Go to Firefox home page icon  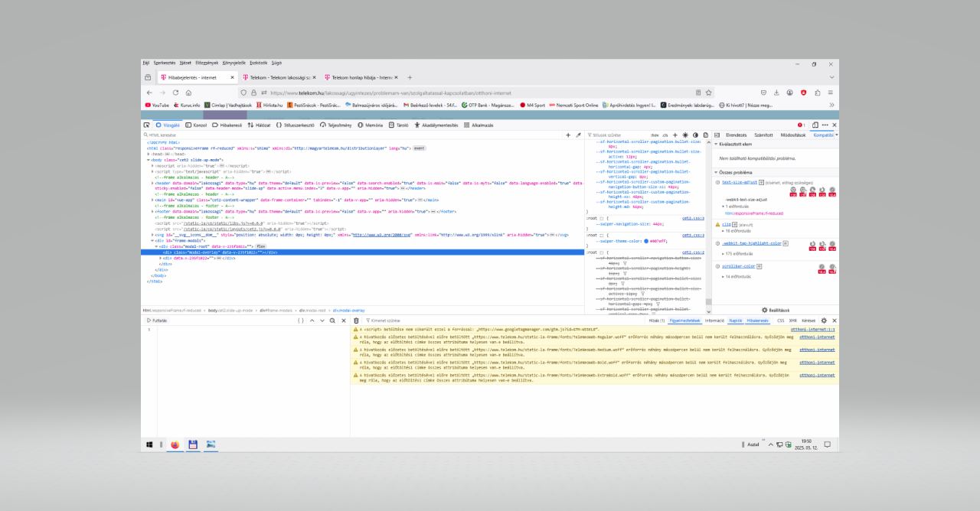point(188,93)
